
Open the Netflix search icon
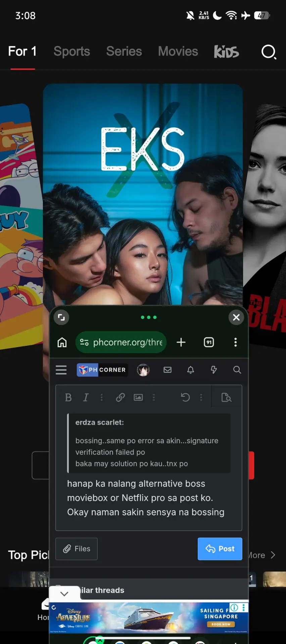tap(269, 52)
